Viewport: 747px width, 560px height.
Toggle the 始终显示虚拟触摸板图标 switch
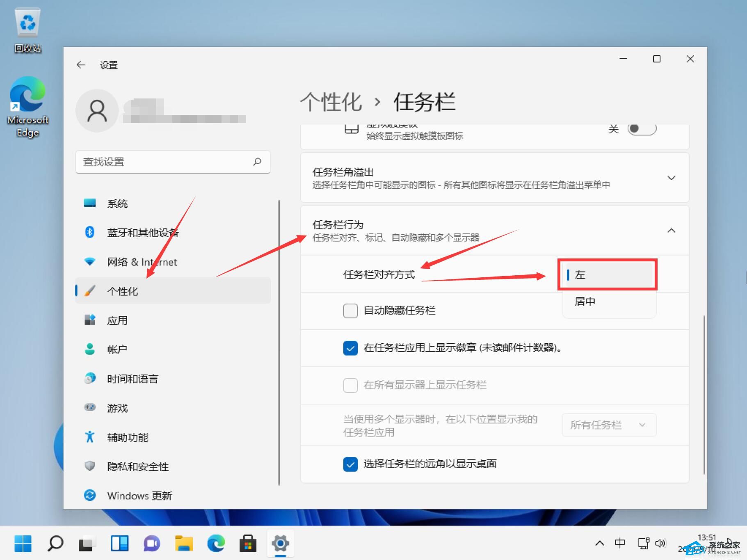pos(641,128)
